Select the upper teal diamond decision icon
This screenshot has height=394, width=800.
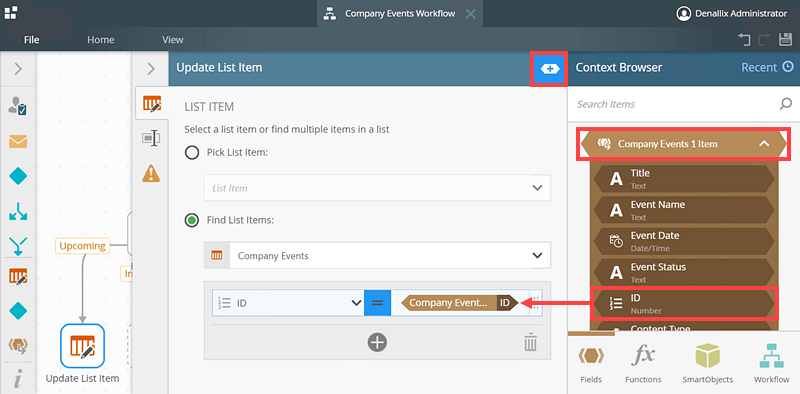[x=18, y=177]
